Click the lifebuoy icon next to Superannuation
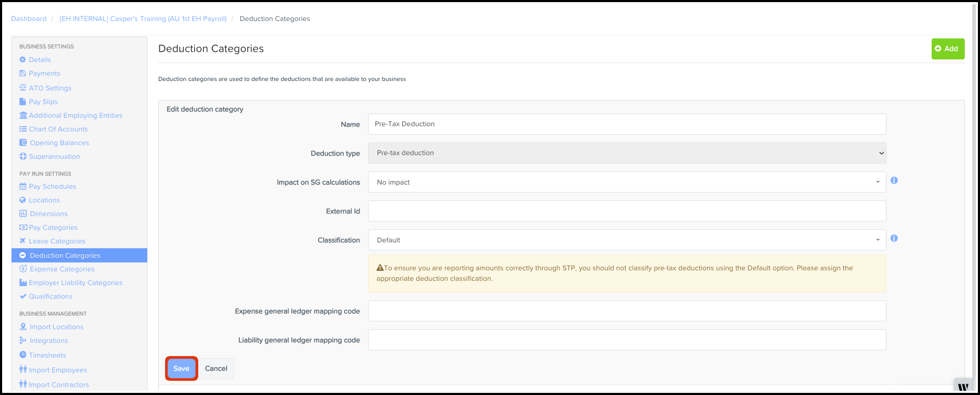 pos(23,156)
